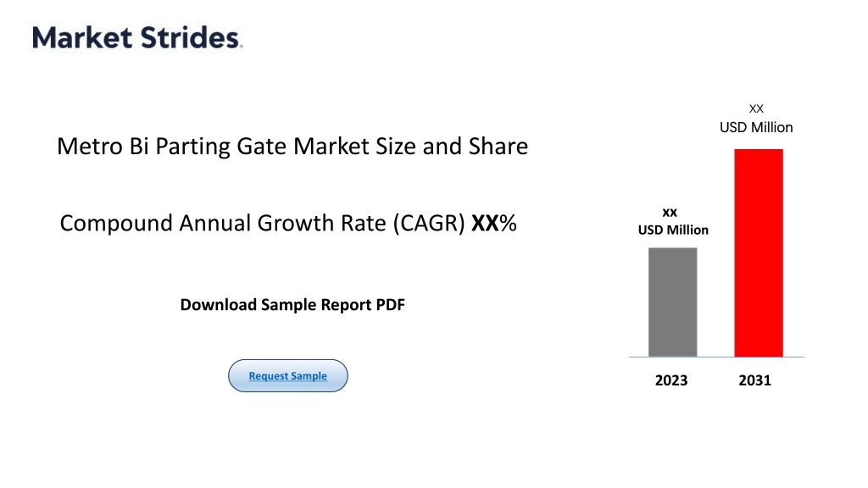Screen dimensions: 868x488
Task: Select the gray 2023 bar
Action: click(x=672, y=302)
